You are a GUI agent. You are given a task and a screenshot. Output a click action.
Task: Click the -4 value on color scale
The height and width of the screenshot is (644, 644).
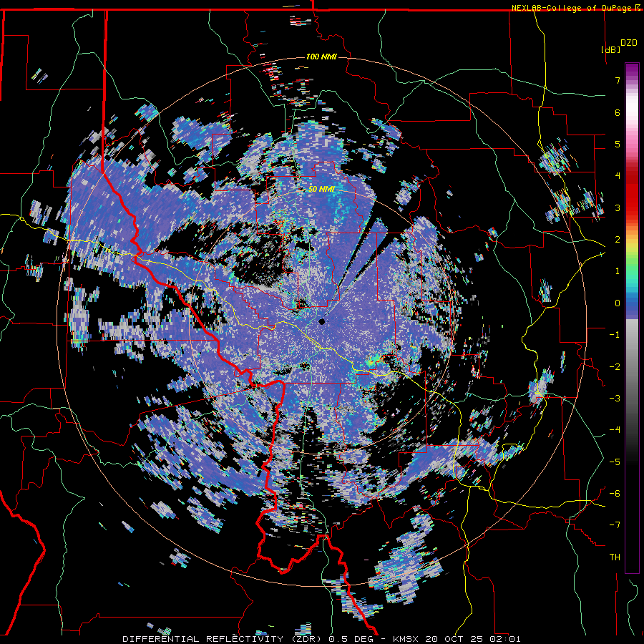click(x=615, y=430)
